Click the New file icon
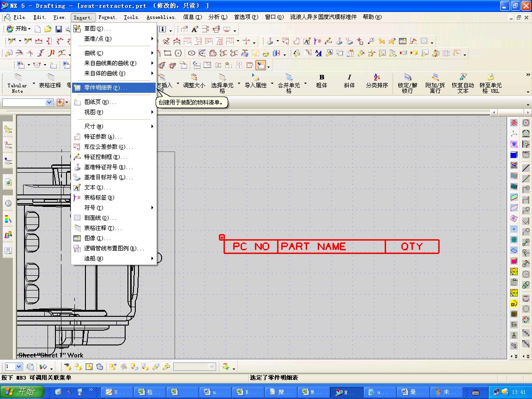 tap(37, 29)
